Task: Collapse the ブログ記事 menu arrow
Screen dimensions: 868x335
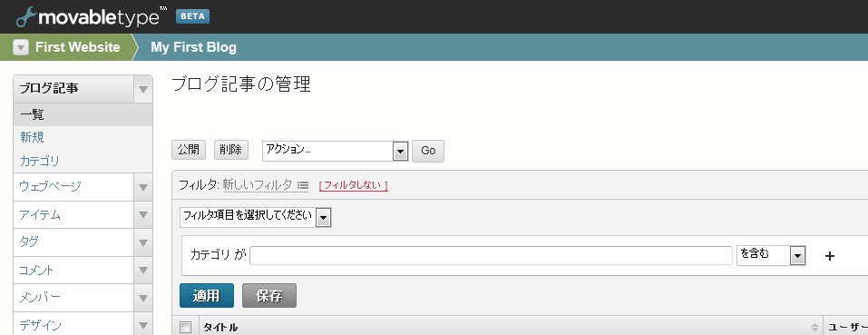Action: tap(143, 89)
